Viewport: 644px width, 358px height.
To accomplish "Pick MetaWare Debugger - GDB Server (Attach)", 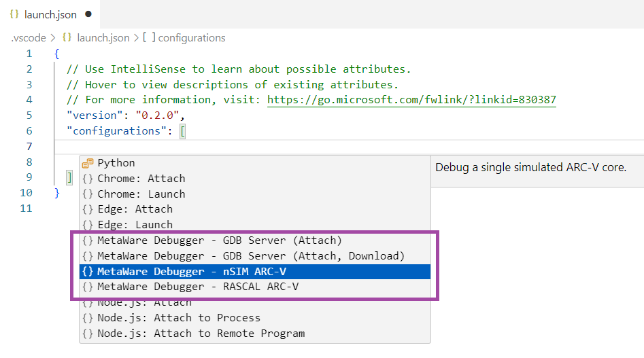I will [254, 240].
